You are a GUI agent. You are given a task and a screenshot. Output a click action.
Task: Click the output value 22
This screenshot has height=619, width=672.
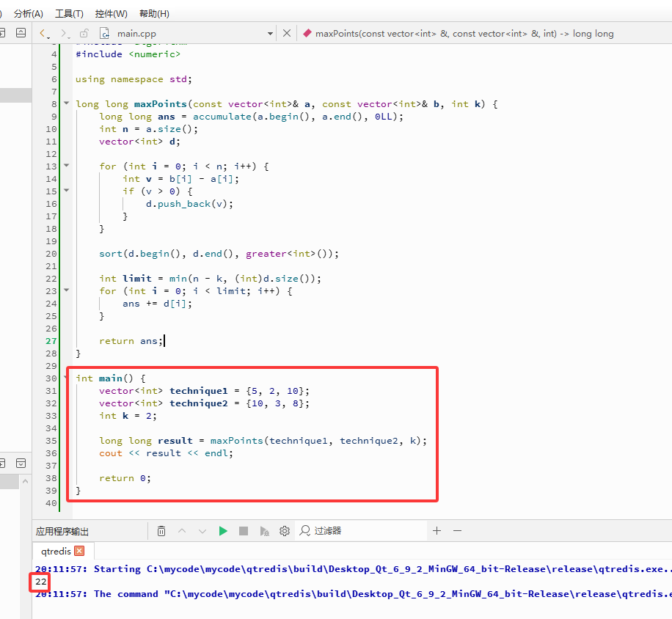click(x=41, y=582)
